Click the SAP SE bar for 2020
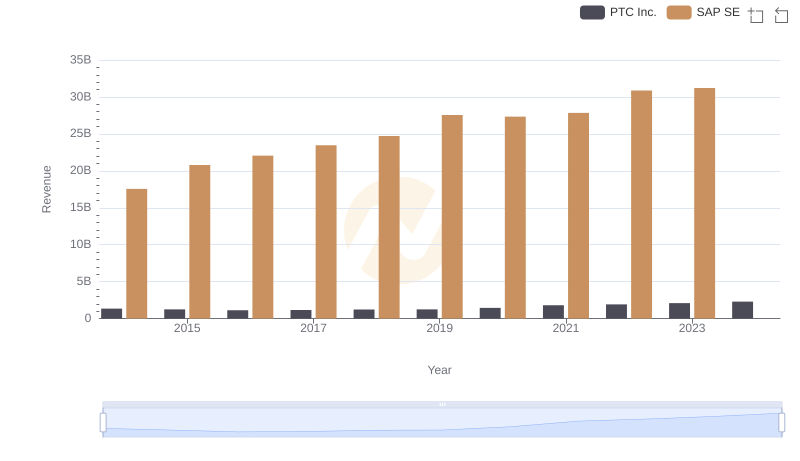The height and width of the screenshot is (461, 800). (x=515, y=217)
